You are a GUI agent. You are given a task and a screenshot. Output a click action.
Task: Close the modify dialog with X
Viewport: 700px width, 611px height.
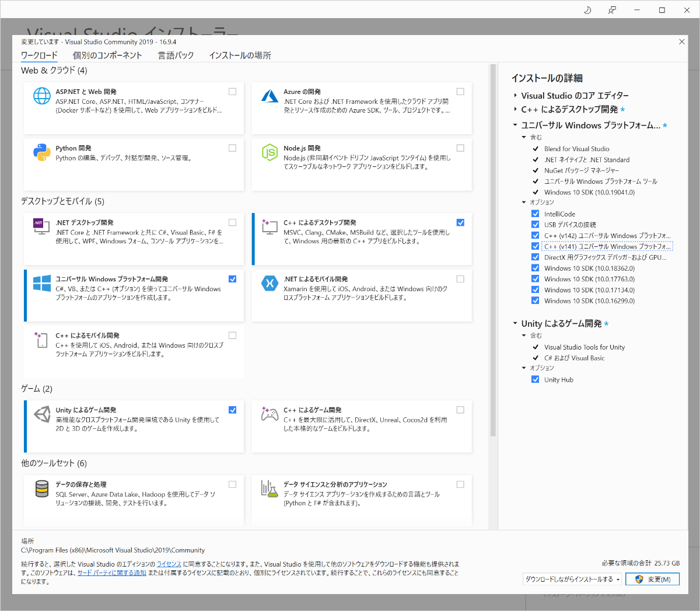(x=681, y=41)
